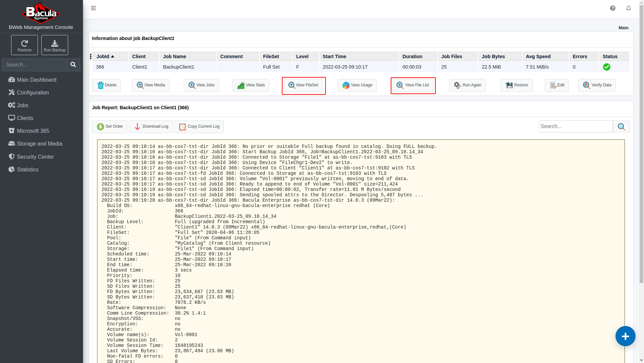Select the Full Set fileset cell
The image size is (644, 363).
click(276, 67)
